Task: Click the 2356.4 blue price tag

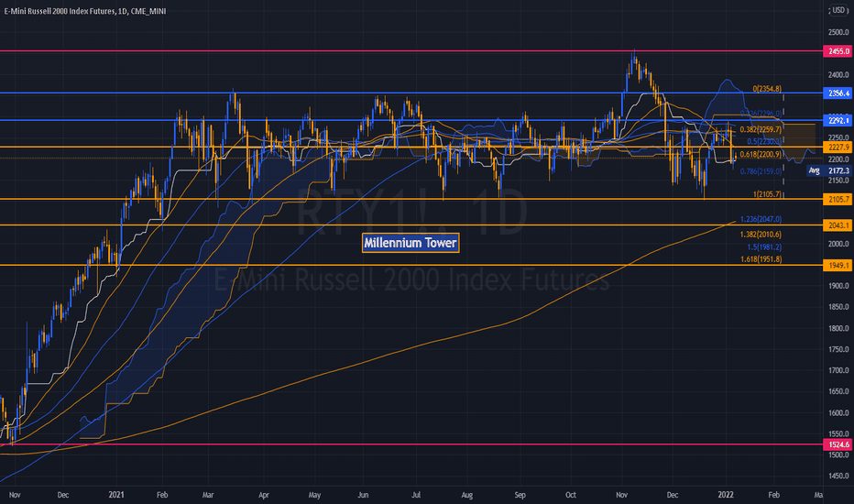Action: click(x=838, y=93)
